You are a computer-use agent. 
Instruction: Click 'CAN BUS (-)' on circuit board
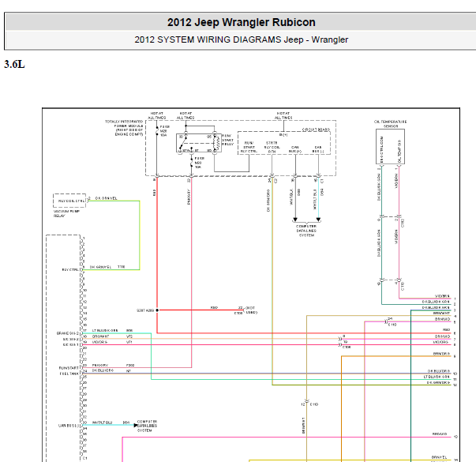pos(318,149)
